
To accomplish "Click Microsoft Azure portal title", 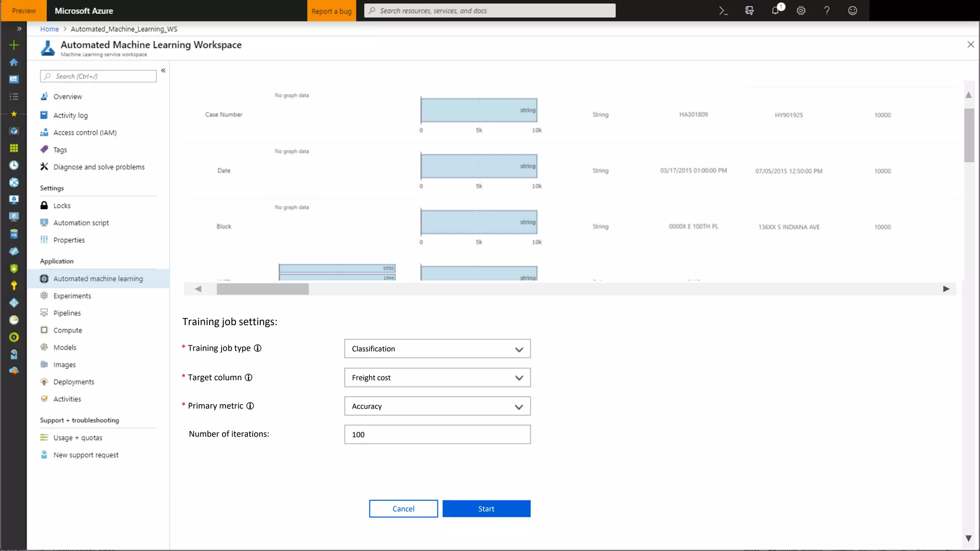I will tap(84, 11).
